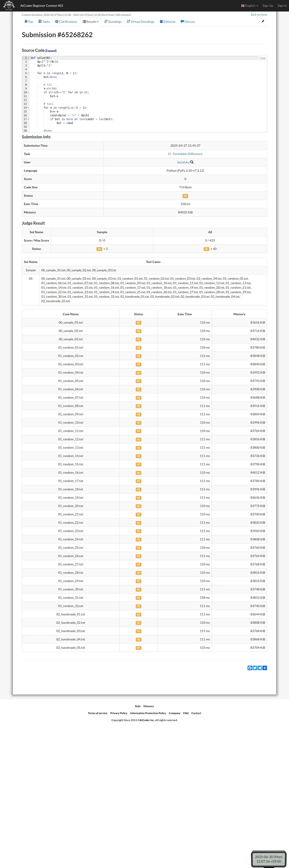289x868 pixels.
Task: Share via Telegram icon
Action: [260, 667]
